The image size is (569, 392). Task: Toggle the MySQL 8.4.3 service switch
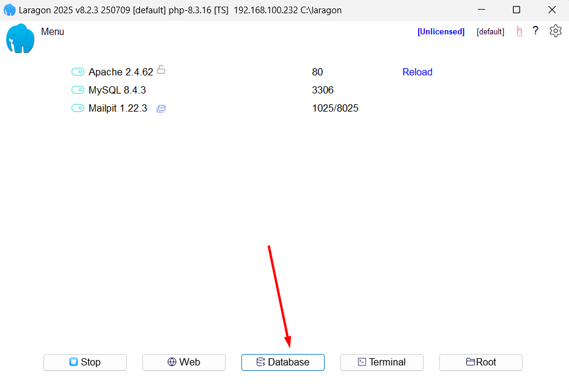[x=77, y=89]
